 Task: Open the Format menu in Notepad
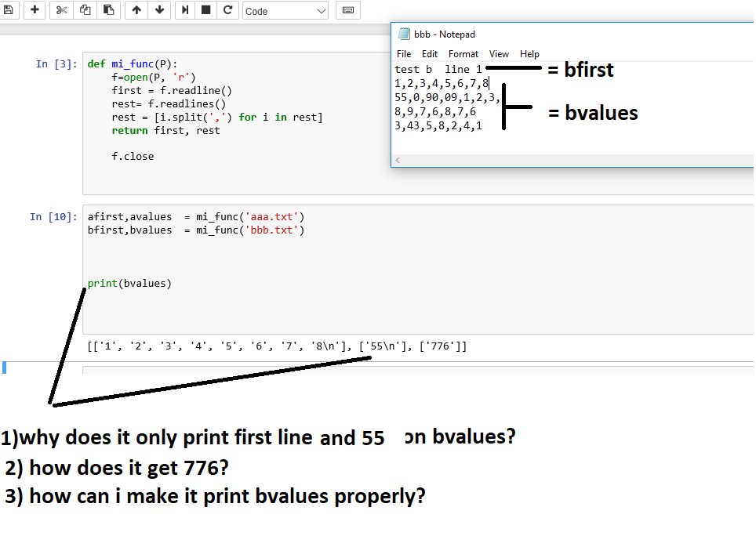463,54
